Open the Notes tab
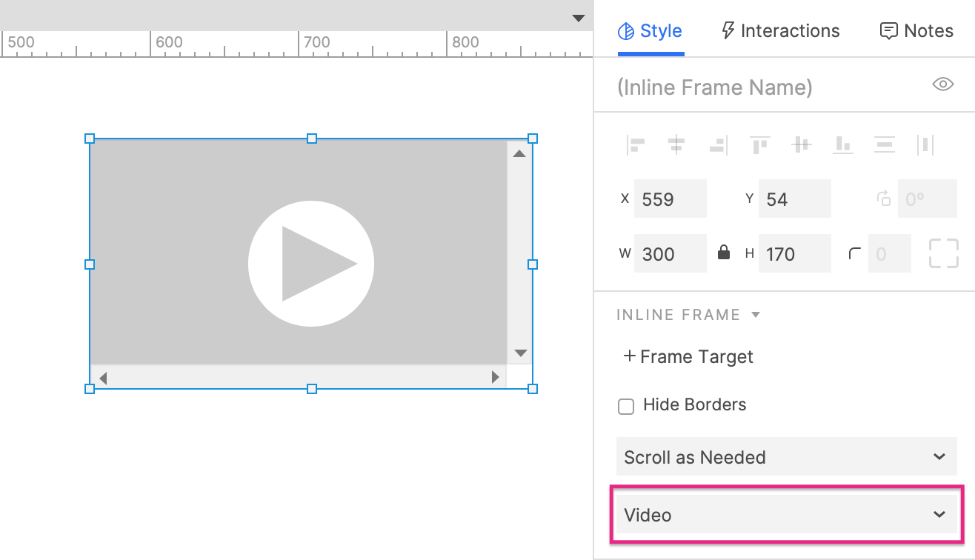The height and width of the screenshot is (560, 975). point(916,31)
